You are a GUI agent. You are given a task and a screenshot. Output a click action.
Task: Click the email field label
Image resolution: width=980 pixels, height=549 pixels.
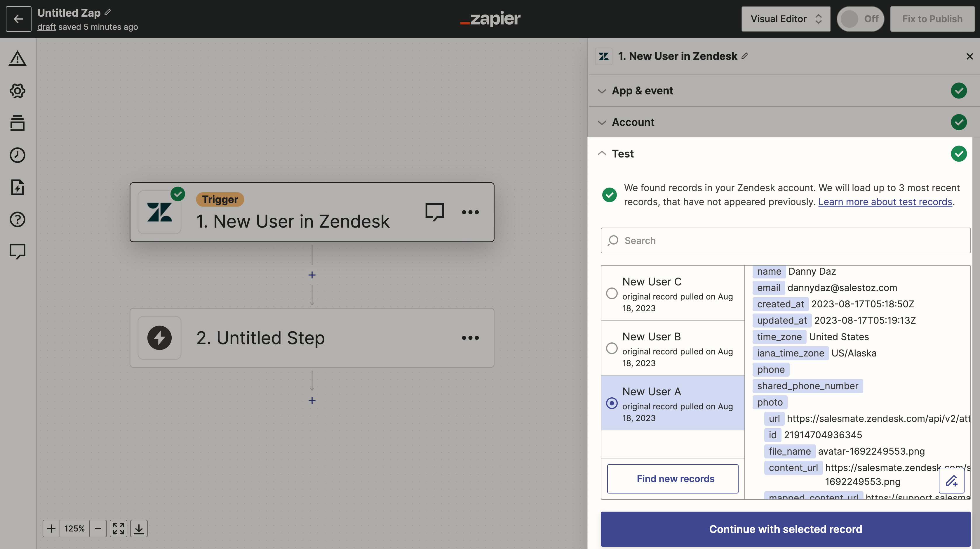(x=768, y=288)
